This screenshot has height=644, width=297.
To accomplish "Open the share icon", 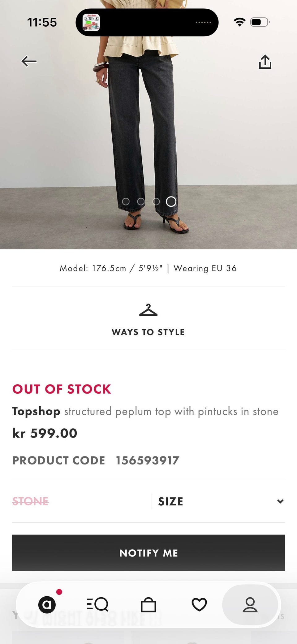I will (265, 62).
